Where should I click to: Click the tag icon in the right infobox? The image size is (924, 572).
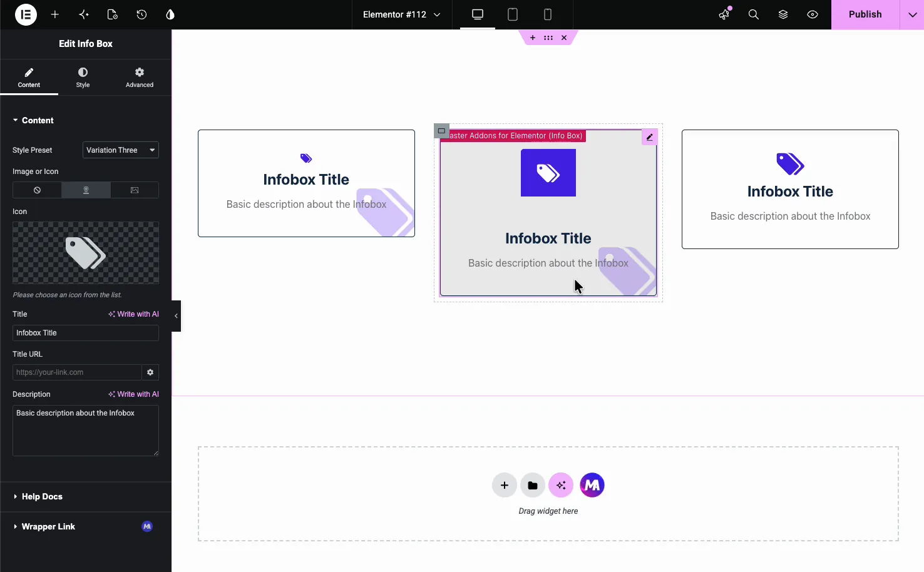[790, 164]
